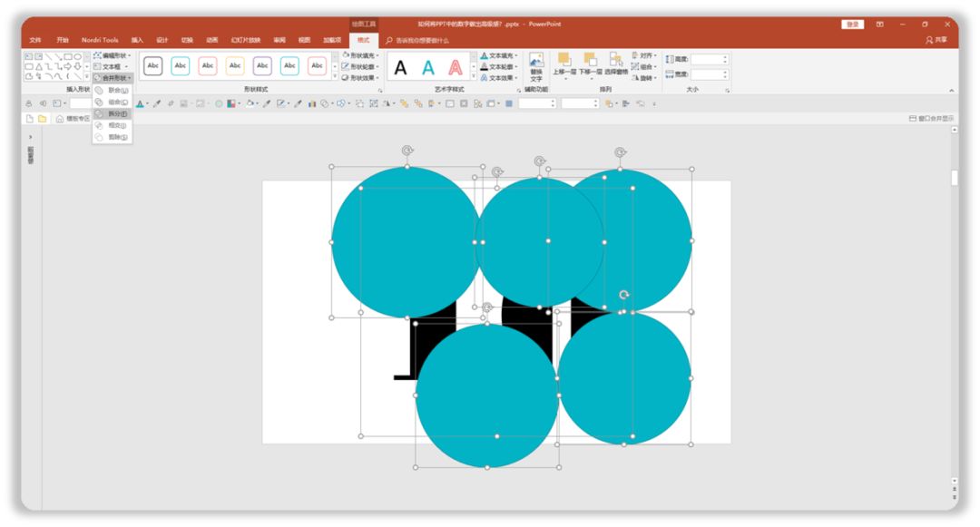Viewport: 980px width, 527px height.
Task: Open the 文本效果 (Text Effects) dropdown
Action: coord(499,78)
